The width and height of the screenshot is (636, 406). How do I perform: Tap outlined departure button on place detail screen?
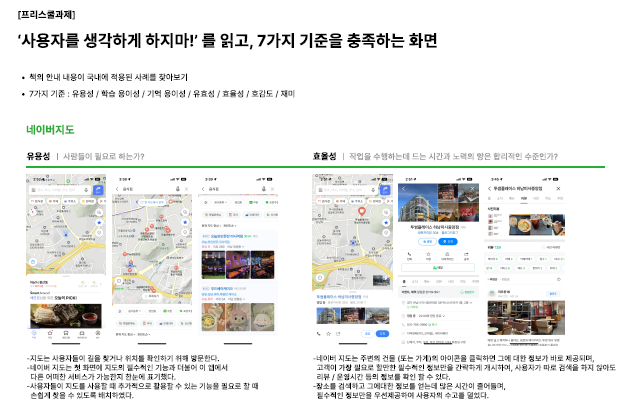[427, 241]
